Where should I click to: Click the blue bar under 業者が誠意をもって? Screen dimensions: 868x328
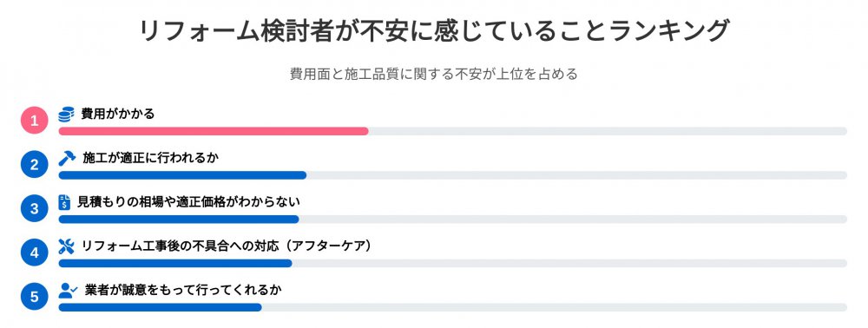point(160,307)
